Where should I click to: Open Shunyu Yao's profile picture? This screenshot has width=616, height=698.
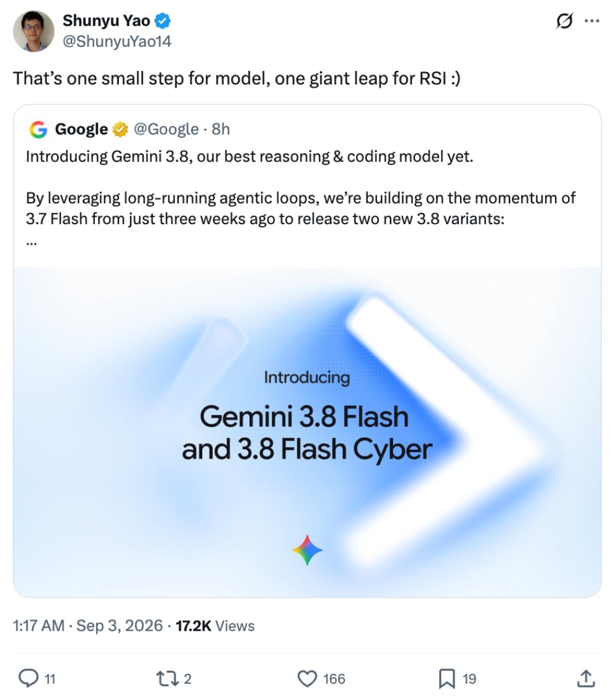coord(34,31)
